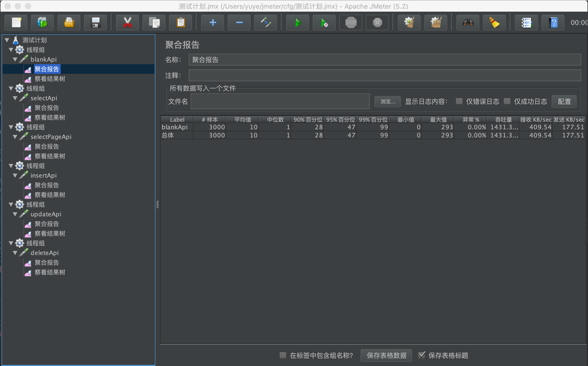Click the 配置 configure button
Image resolution: width=588 pixels, height=366 pixels.
point(564,102)
